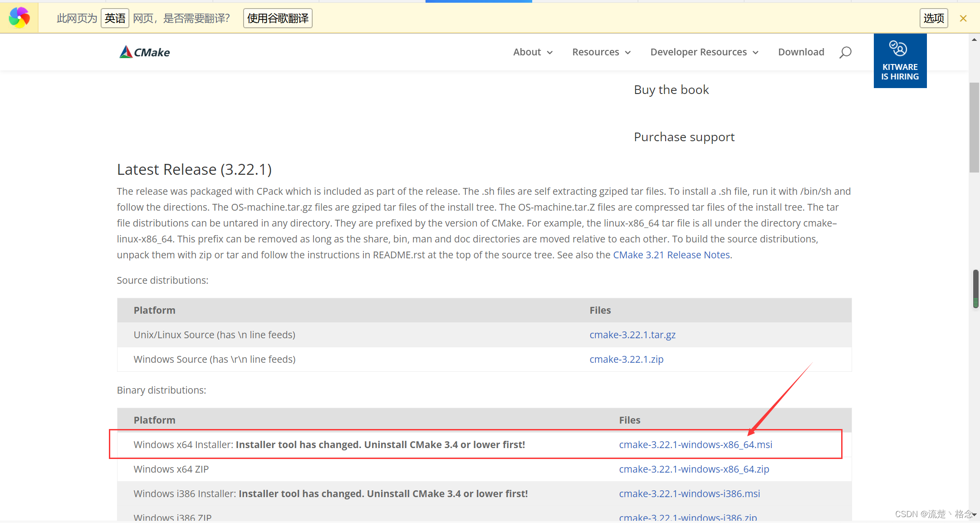Close the translation bar
The image size is (980, 523).
(x=963, y=18)
